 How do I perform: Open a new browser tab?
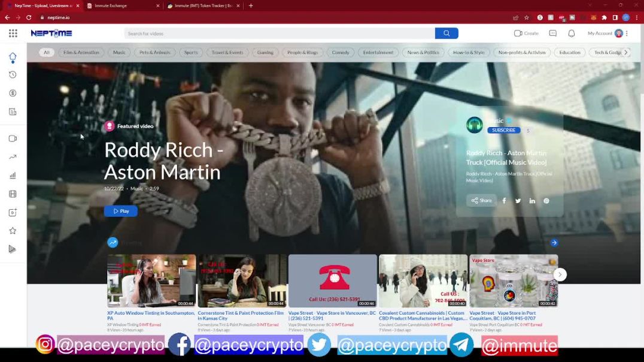pyautogui.click(x=251, y=6)
